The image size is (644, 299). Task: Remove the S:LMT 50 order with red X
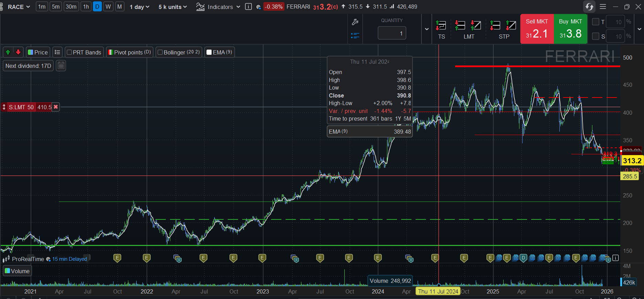[56, 107]
